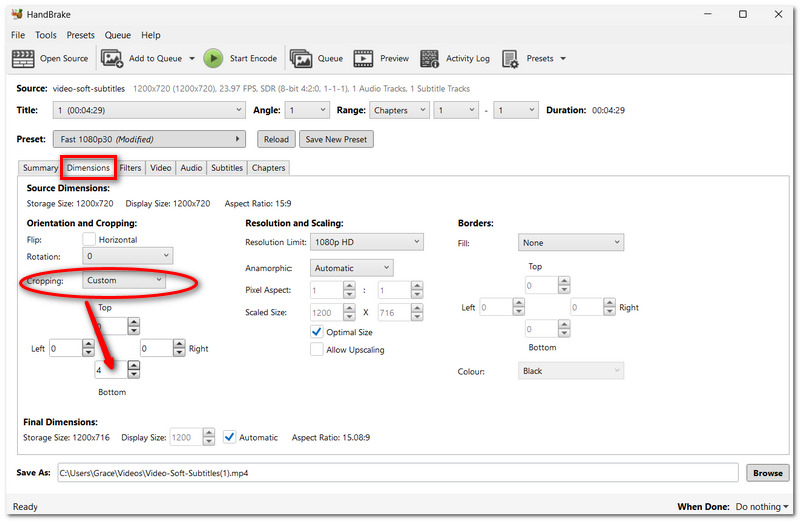
Task: Click the green Start Encode play icon
Action: click(213, 59)
